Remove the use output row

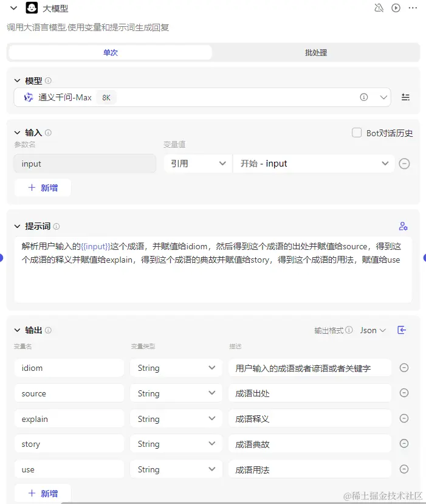404,469
